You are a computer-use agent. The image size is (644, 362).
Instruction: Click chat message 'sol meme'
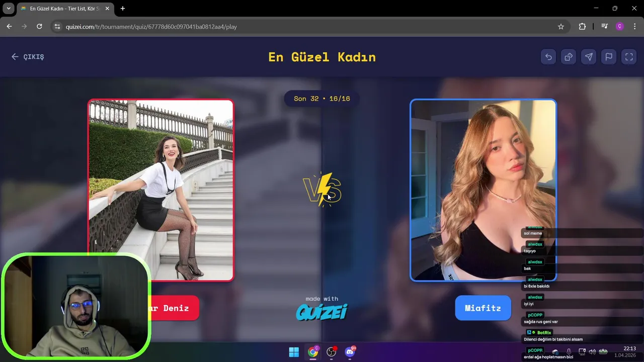[533, 233]
